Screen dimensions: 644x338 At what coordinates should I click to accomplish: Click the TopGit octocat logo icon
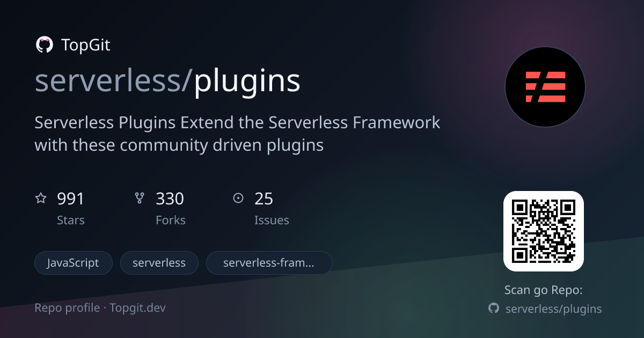point(44,45)
